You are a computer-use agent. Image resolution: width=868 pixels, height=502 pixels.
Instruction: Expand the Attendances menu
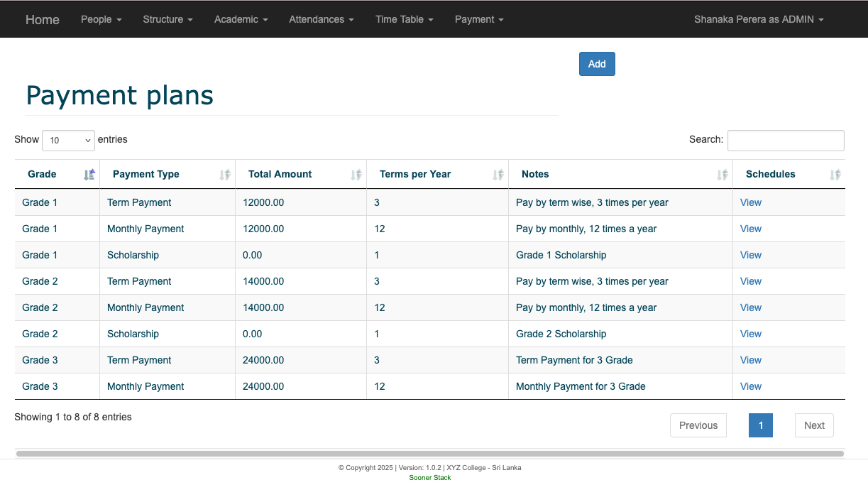pos(321,19)
